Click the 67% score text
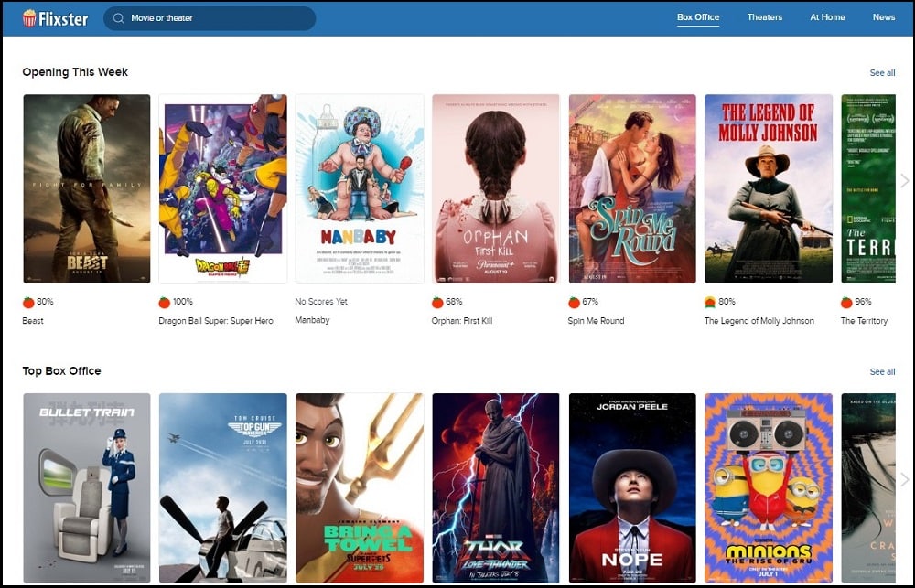The width and height of the screenshot is (915, 588). point(590,302)
